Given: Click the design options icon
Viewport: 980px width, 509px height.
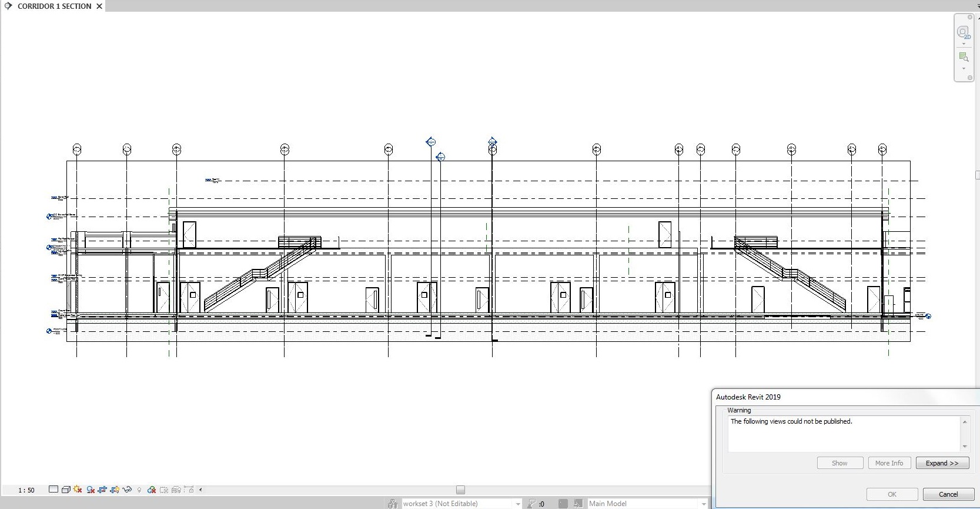Looking at the screenshot, I should coord(563,504).
